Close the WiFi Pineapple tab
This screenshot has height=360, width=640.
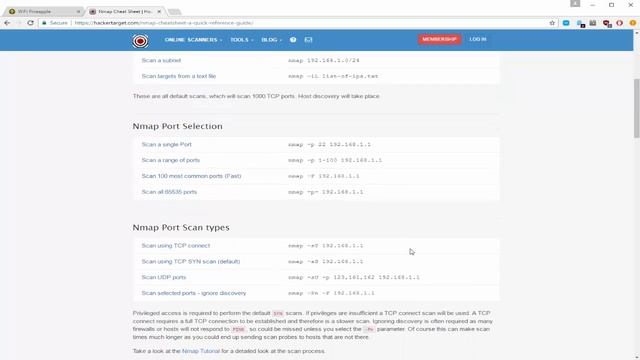(78, 11)
